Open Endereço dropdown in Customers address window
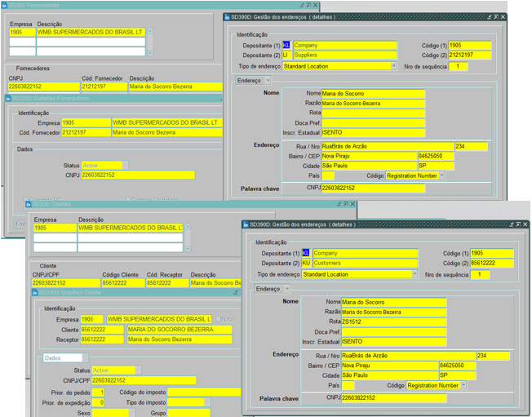Viewport: 532px width, 417px height. click(287, 289)
